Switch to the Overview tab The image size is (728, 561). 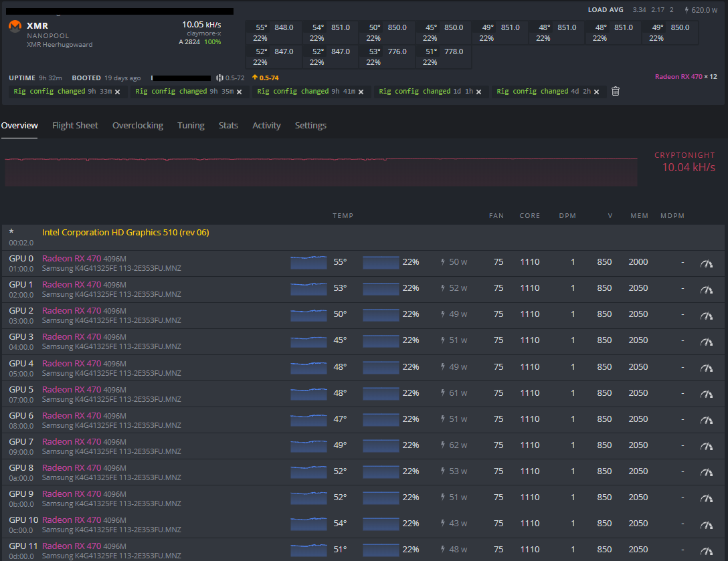pyautogui.click(x=19, y=125)
